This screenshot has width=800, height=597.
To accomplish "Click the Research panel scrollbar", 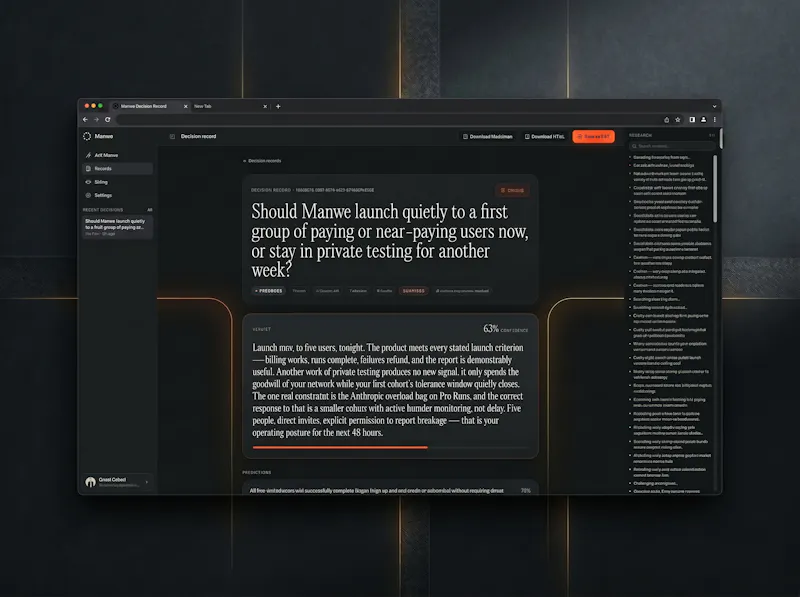I will pyautogui.click(x=715, y=189).
